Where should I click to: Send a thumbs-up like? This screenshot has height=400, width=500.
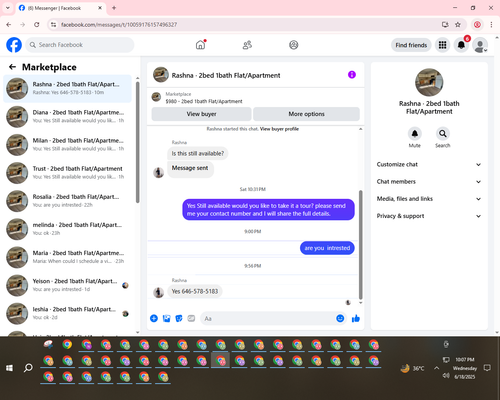tap(356, 318)
